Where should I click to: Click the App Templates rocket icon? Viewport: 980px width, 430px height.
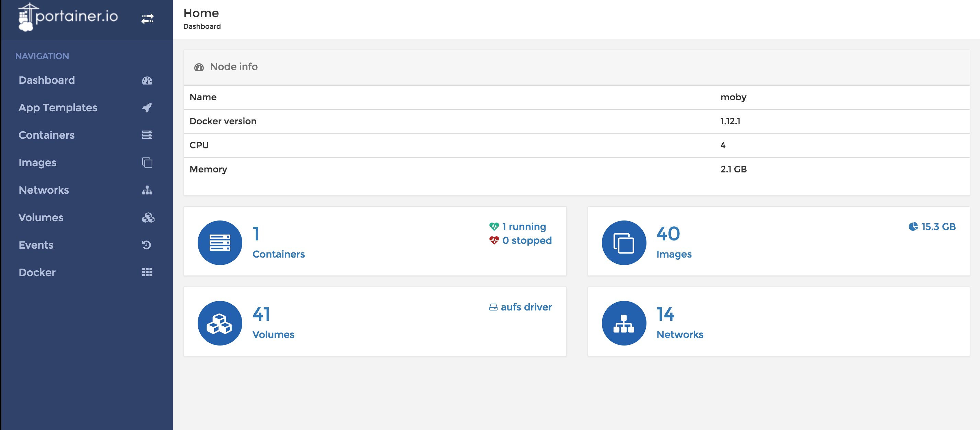(x=147, y=108)
